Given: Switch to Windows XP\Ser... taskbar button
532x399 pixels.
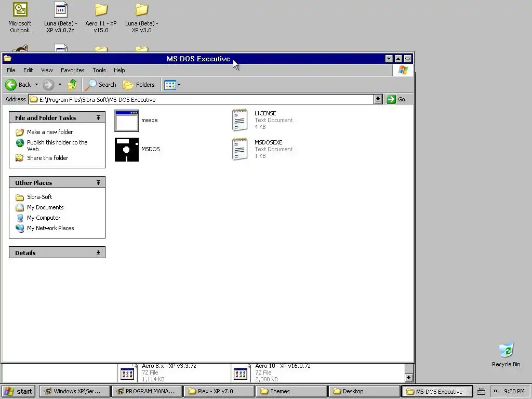Looking at the screenshot, I should [x=75, y=391].
